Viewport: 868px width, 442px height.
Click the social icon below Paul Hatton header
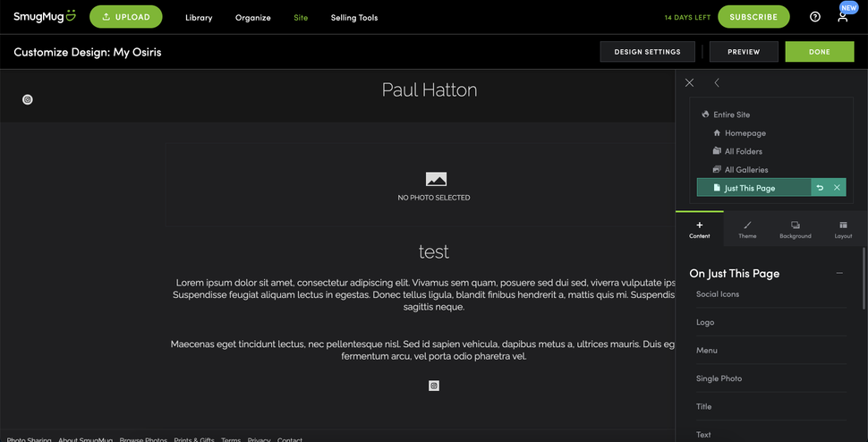27,99
